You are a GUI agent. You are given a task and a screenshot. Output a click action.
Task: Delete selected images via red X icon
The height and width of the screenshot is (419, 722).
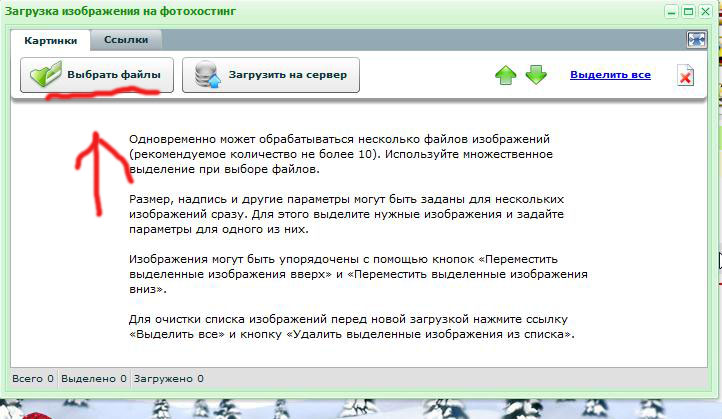click(685, 76)
